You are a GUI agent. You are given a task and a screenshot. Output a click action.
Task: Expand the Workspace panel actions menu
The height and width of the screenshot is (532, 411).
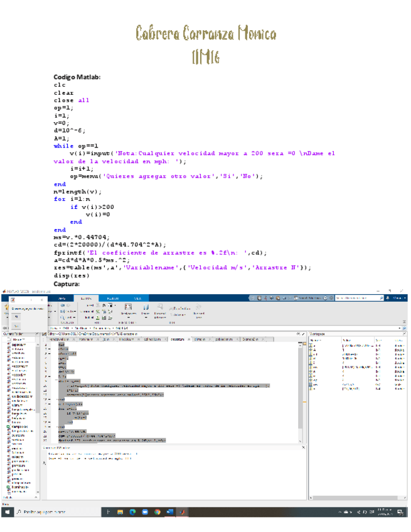coord(403,334)
